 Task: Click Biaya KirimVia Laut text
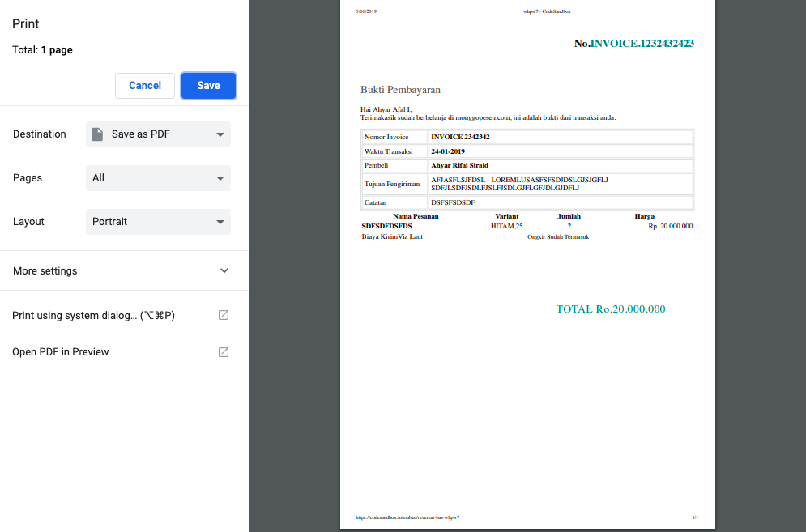(x=392, y=236)
